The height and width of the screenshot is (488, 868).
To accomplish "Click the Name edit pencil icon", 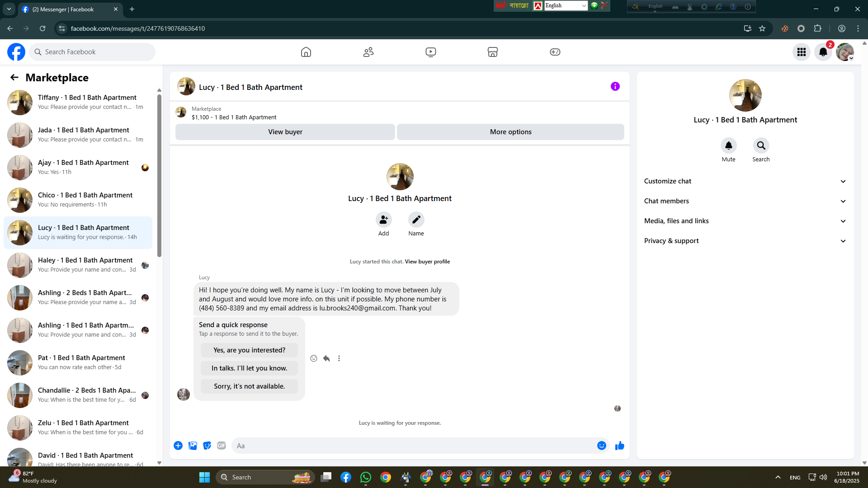I will point(416,220).
